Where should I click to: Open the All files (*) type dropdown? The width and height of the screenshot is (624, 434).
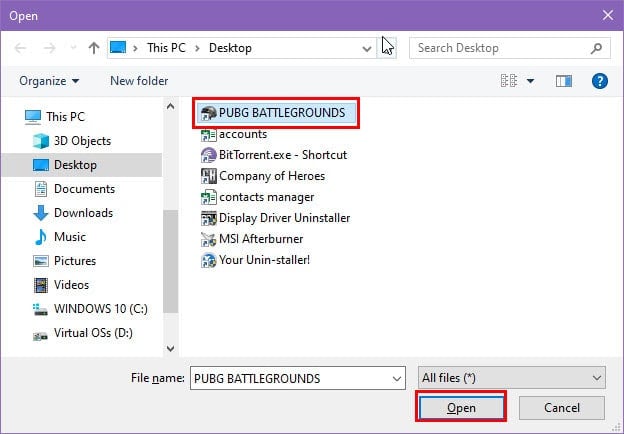[512, 378]
